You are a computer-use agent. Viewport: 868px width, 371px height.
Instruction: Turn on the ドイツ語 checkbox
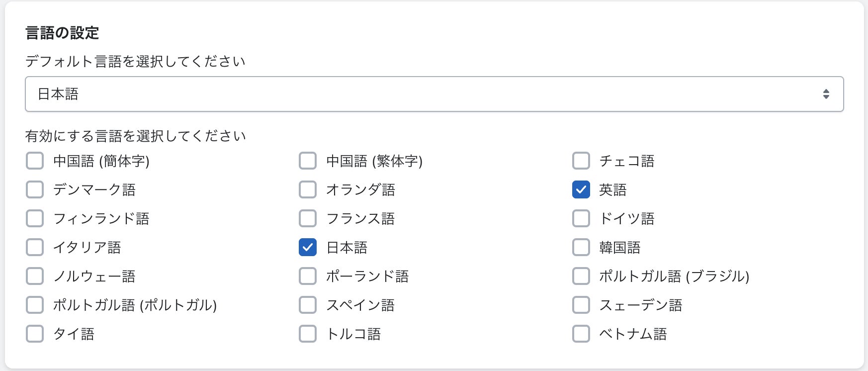point(581,218)
